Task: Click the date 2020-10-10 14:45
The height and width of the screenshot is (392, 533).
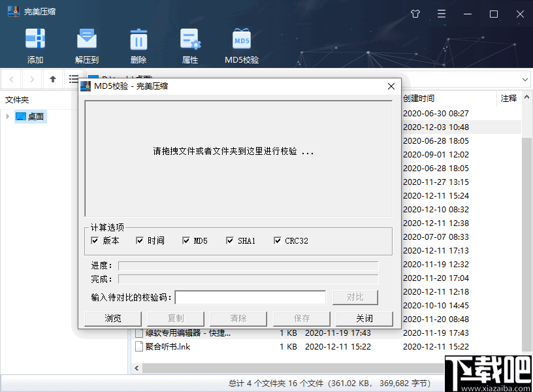Action: coord(436,306)
